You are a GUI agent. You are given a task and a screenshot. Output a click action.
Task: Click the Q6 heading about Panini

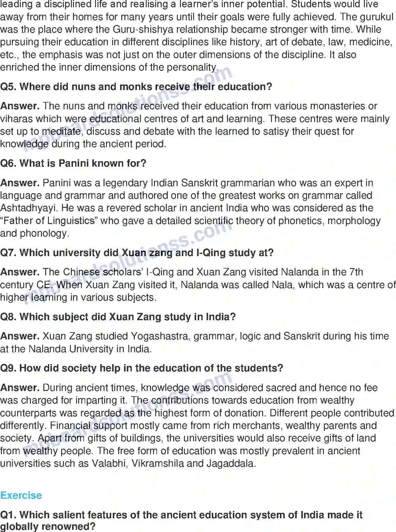click(73, 164)
